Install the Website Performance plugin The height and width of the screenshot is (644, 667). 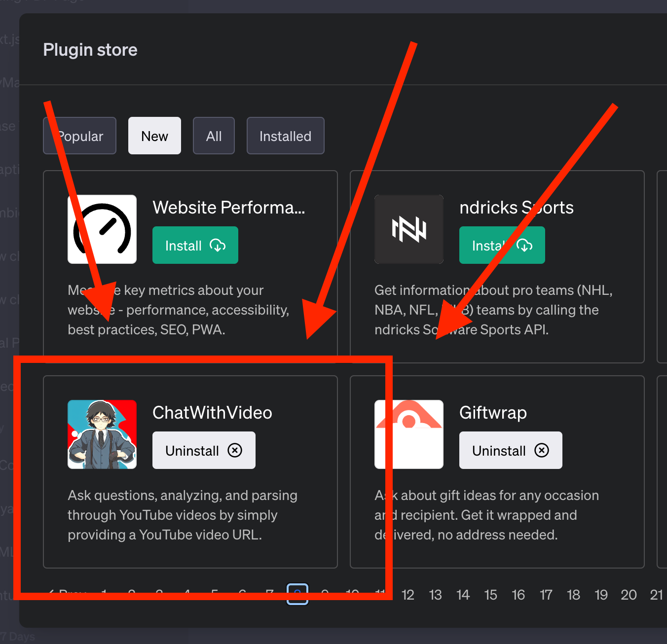click(x=195, y=245)
